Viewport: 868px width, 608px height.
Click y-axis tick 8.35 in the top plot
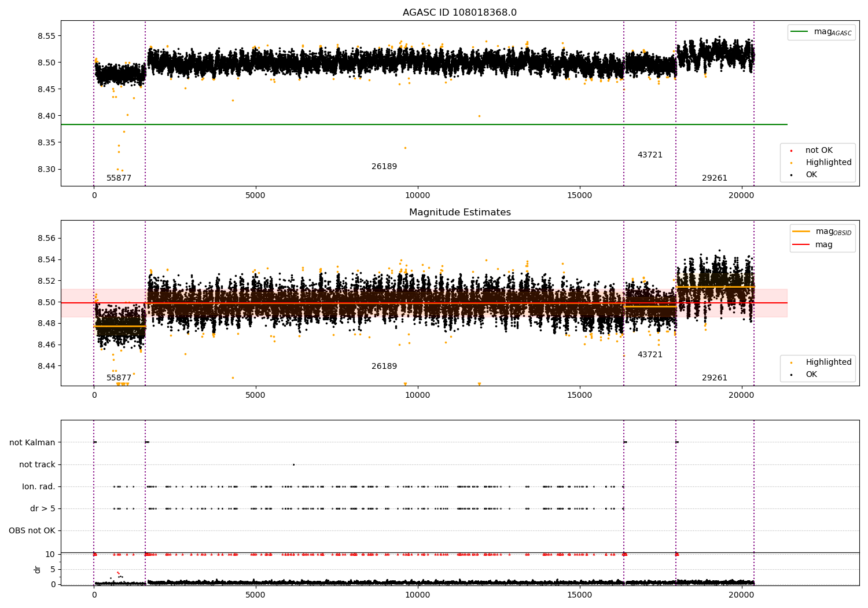[x=45, y=143]
